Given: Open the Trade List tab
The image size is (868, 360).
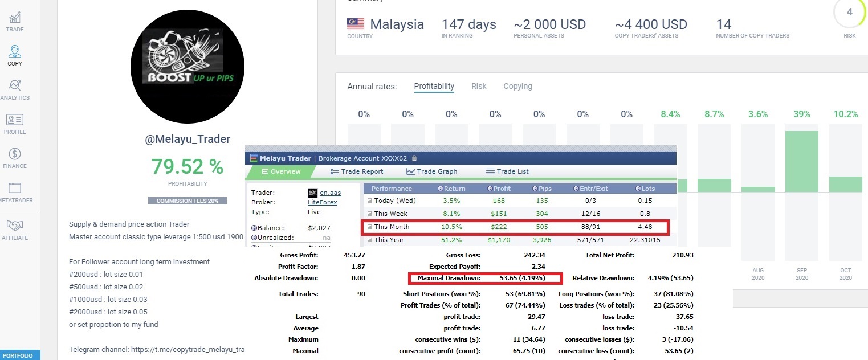Looking at the screenshot, I should (507, 171).
